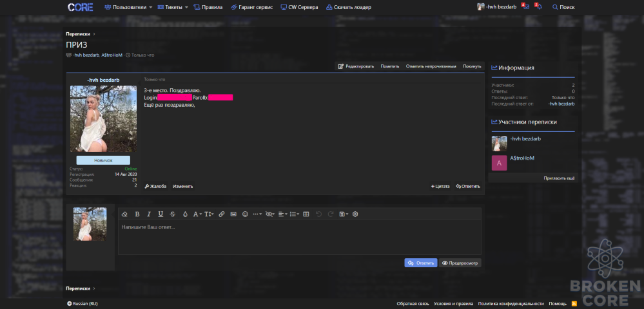This screenshot has height=309, width=644.
Task: Click the Обратная связь footer link
Action: tap(413, 304)
